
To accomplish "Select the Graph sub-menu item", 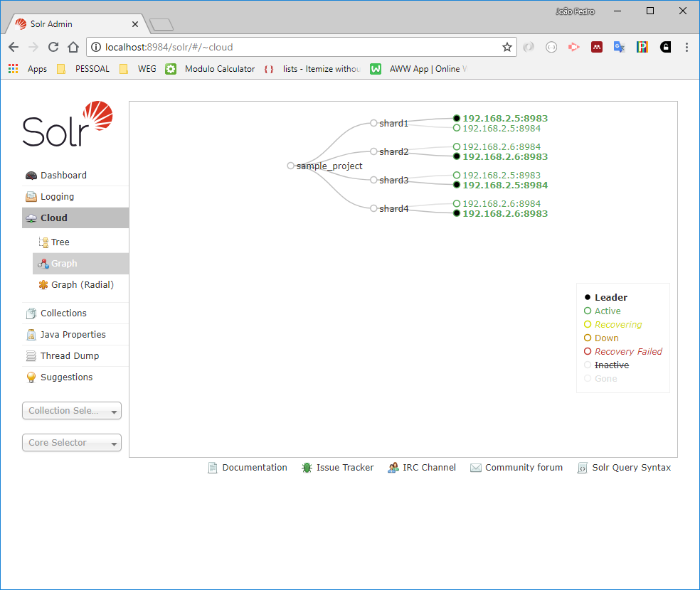I will tap(80, 264).
